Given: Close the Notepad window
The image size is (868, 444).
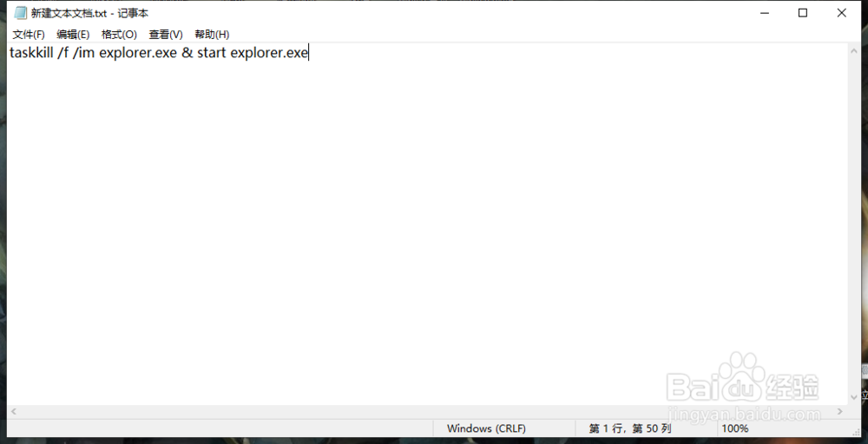Looking at the screenshot, I should tap(841, 13).
